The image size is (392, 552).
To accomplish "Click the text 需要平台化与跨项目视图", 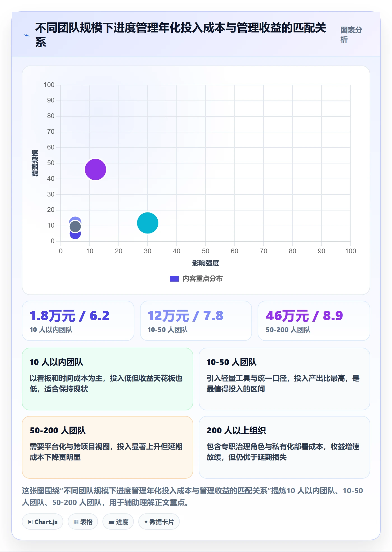I will pos(70,447).
